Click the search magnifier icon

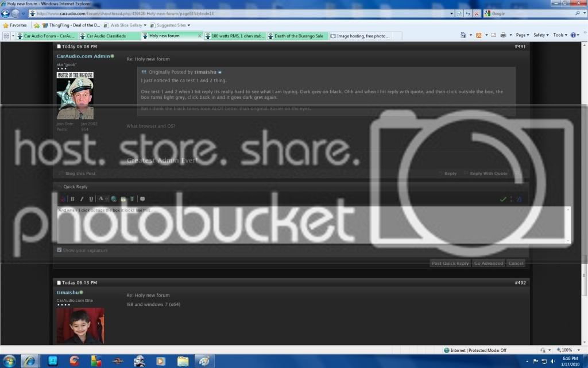pyautogui.click(x=578, y=13)
